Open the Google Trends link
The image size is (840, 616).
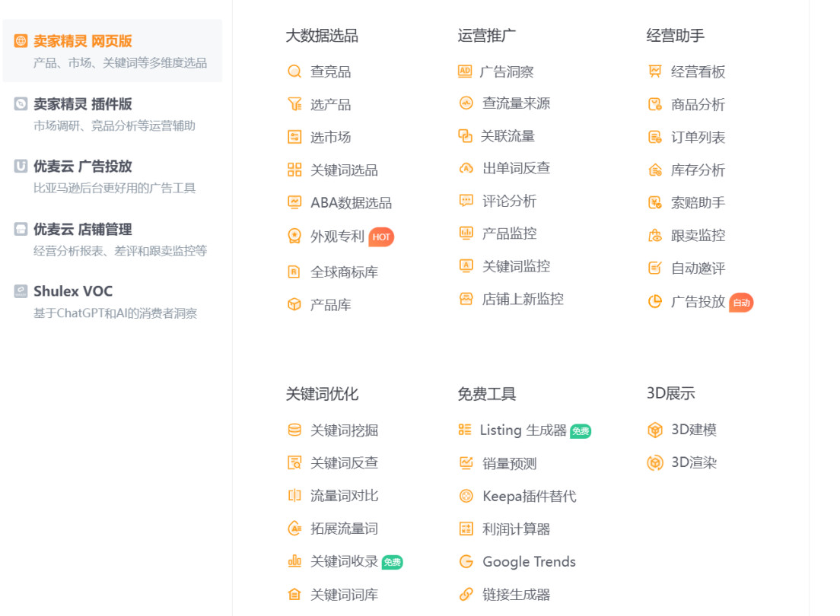[530, 561]
